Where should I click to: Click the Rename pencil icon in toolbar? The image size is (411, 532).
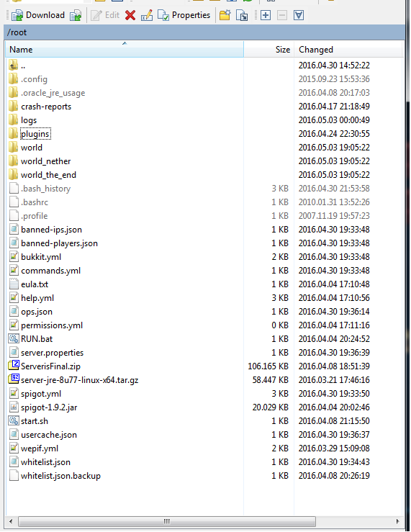[x=147, y=15]
